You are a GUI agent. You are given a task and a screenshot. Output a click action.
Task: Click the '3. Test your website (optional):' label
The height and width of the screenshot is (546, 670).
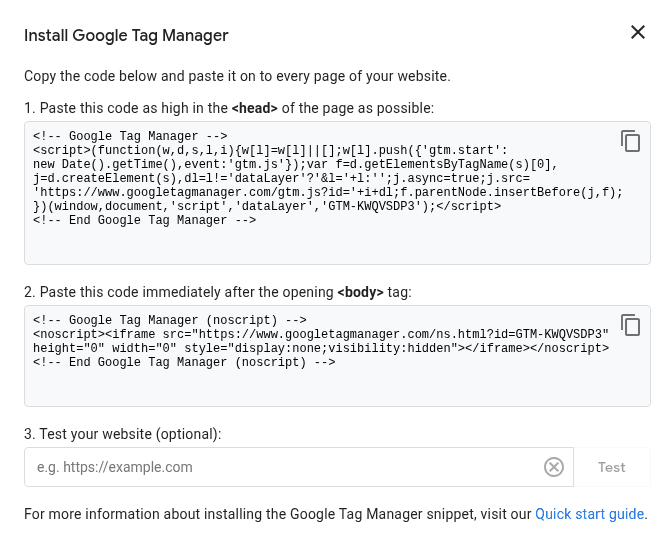123,434
